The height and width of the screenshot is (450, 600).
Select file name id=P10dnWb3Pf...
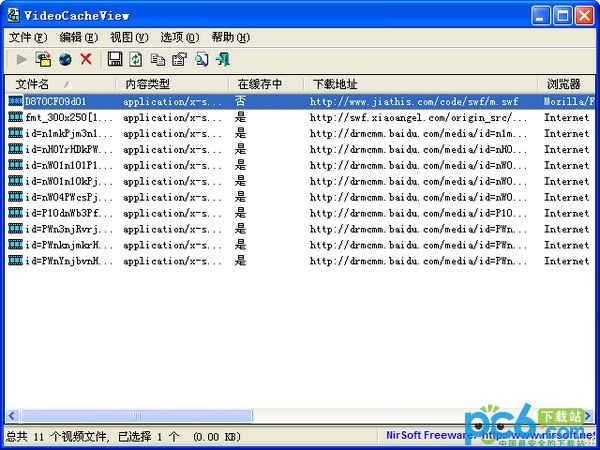69,213
